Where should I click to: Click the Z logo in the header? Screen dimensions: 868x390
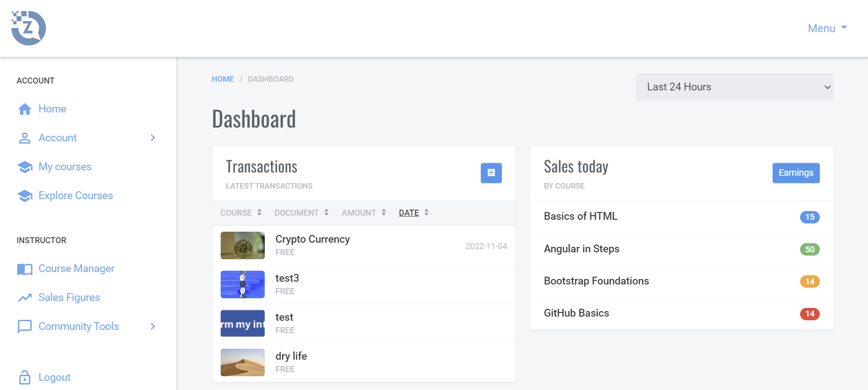click(28, 28)
